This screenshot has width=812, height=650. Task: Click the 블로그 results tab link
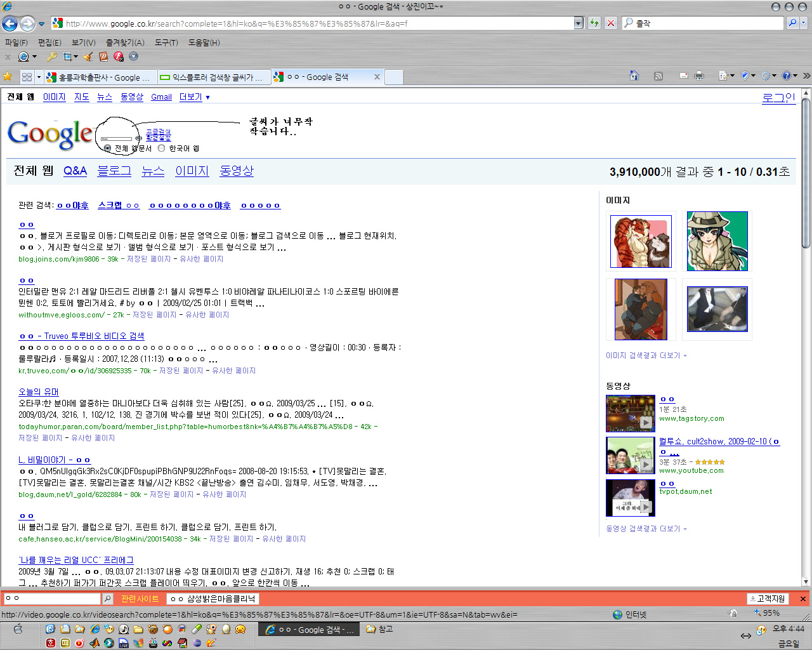click(x=114, y=171)
